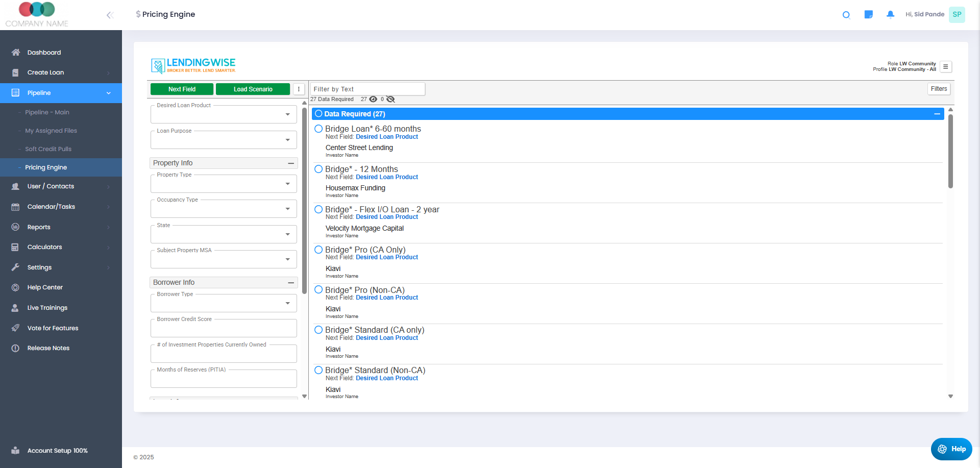The image size is (980, 468).
Task: Collapse the sidebar with double-chevron icon
Action: click(x=109, y=15)
